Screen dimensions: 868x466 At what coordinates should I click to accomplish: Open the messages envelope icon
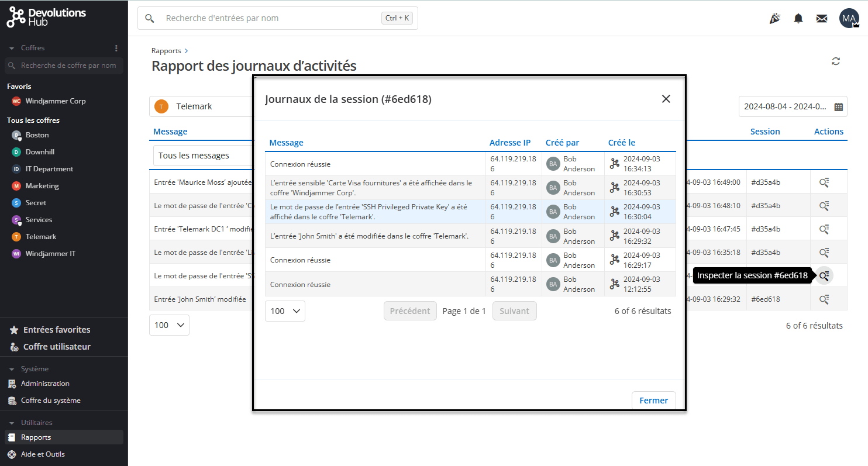pos(821,19)
